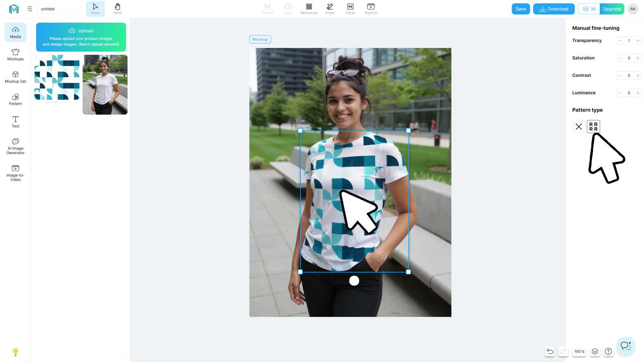644x362 pixels.
Task: Undo the last action
Action: click(x=550, y=352)
